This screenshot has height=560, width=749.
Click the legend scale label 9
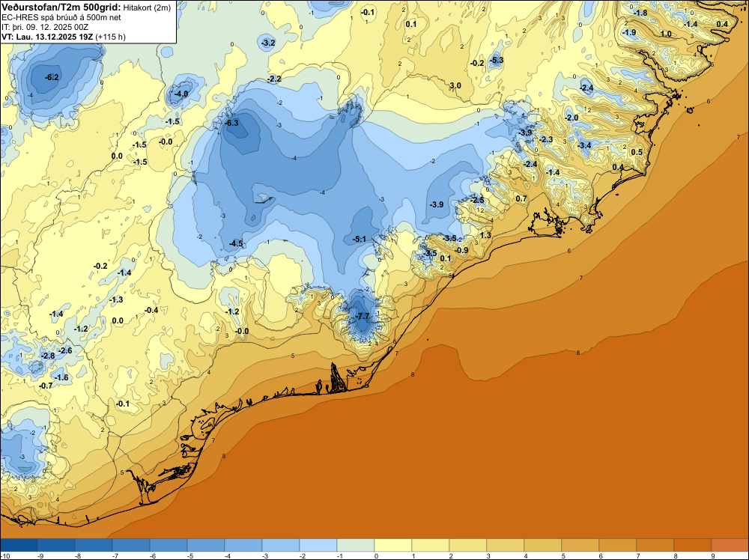pos(713,556)
